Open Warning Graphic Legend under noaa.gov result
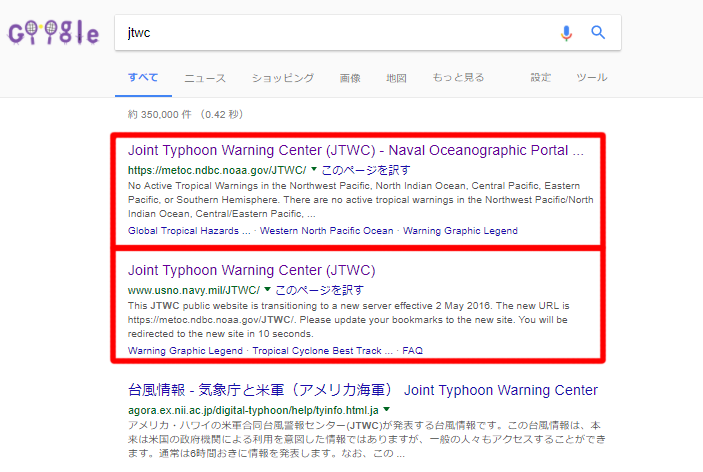Viewport: 703px width, 472px height. [x=460, y=231]
